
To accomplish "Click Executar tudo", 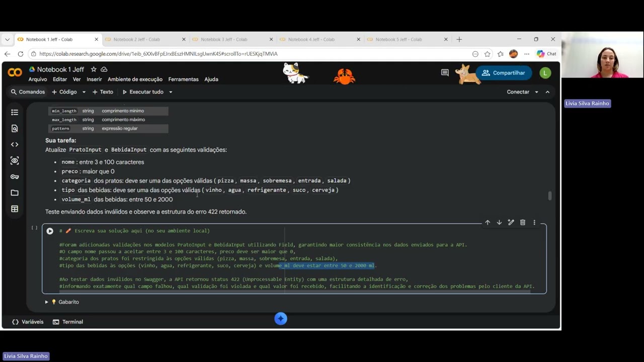I will (142, 92).
